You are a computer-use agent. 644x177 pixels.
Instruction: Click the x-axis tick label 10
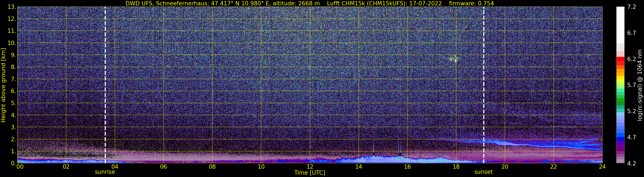tap(261, 167)
